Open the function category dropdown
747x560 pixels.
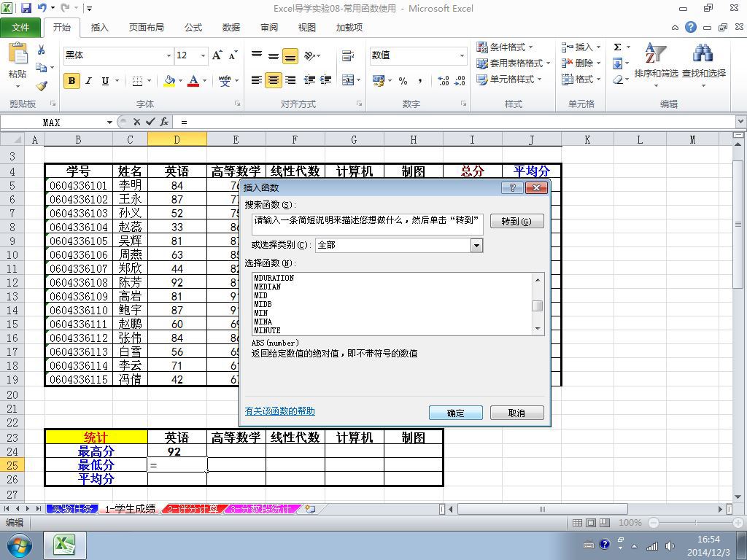[x=476, y=245]
